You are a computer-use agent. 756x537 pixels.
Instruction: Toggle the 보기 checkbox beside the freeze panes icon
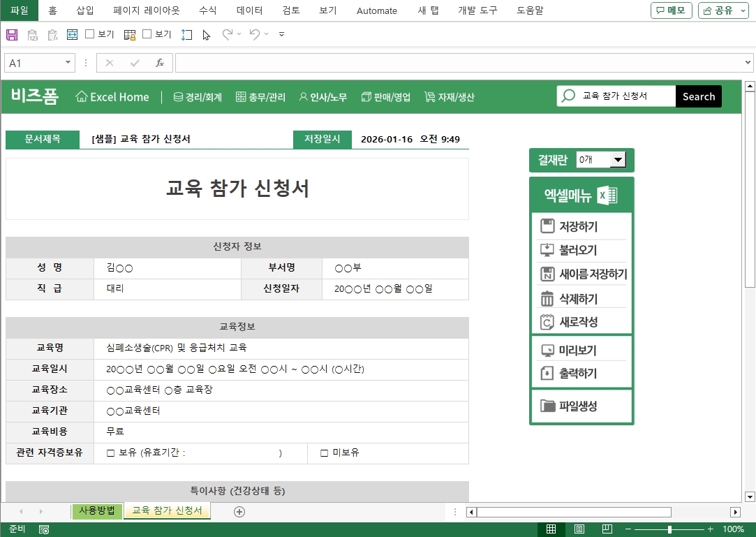pyautogui.click(x=147, y=34)
